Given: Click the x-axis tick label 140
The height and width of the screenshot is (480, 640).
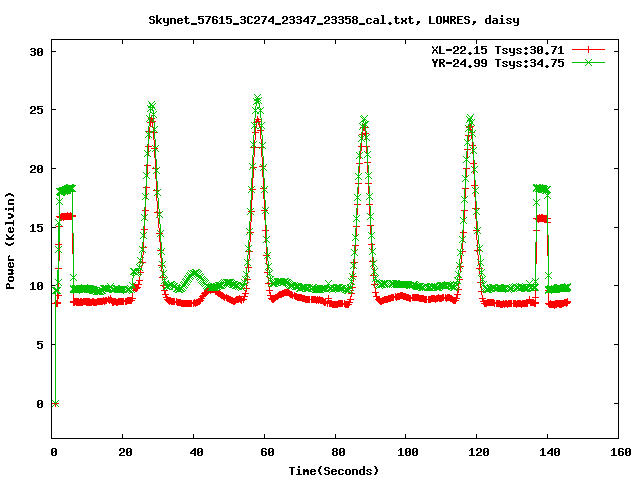Looking at the screenshot, I should point(550,452).
